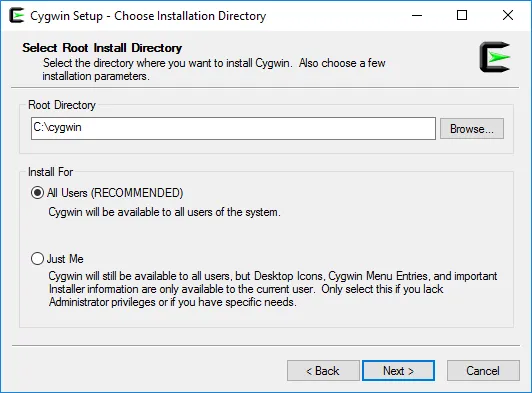
Task: Click the 'available to all users of the system' description
Action: (165, 212)
